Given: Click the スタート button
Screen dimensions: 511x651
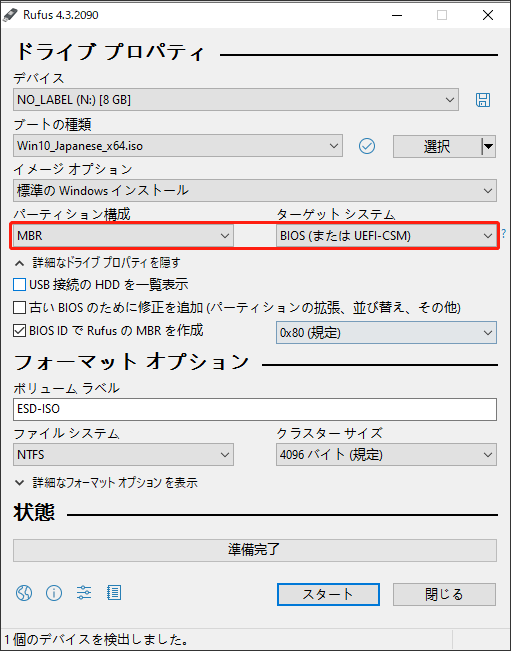Looking at the screenshot, I should pos(328,594).
